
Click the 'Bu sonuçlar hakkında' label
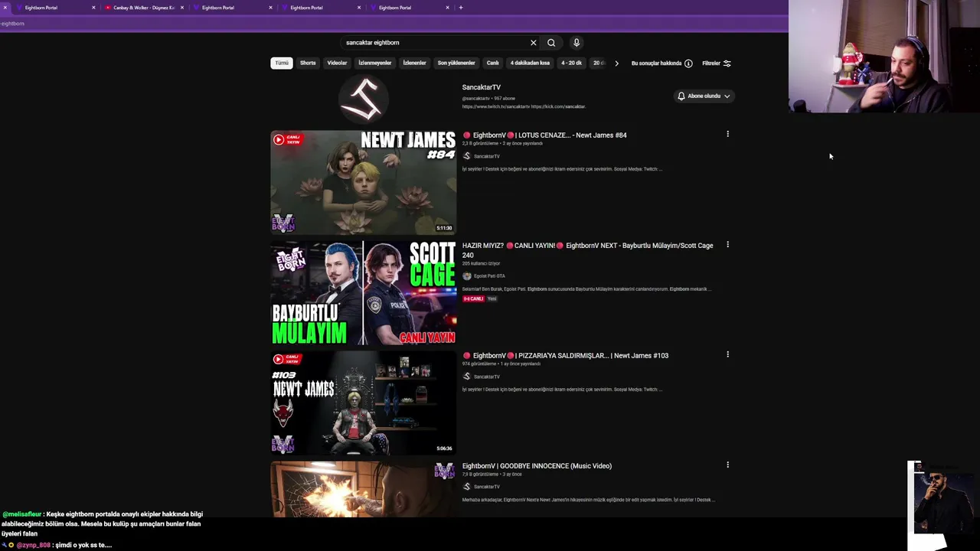click(x=656, y=64)
